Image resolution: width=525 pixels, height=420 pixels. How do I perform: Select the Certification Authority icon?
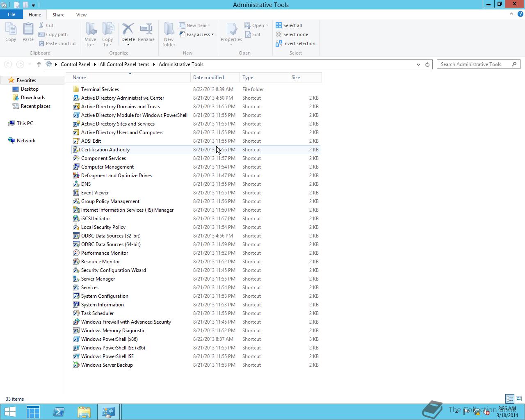(x=76, y=150)
